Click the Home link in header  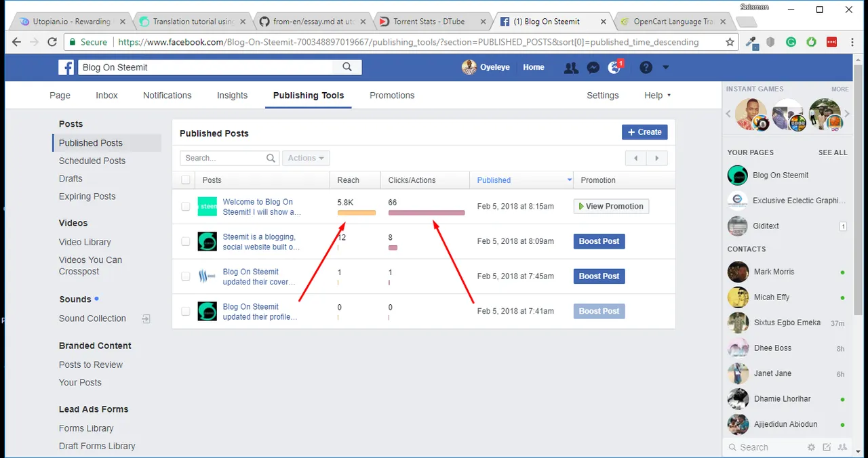(x=534, y=67)
